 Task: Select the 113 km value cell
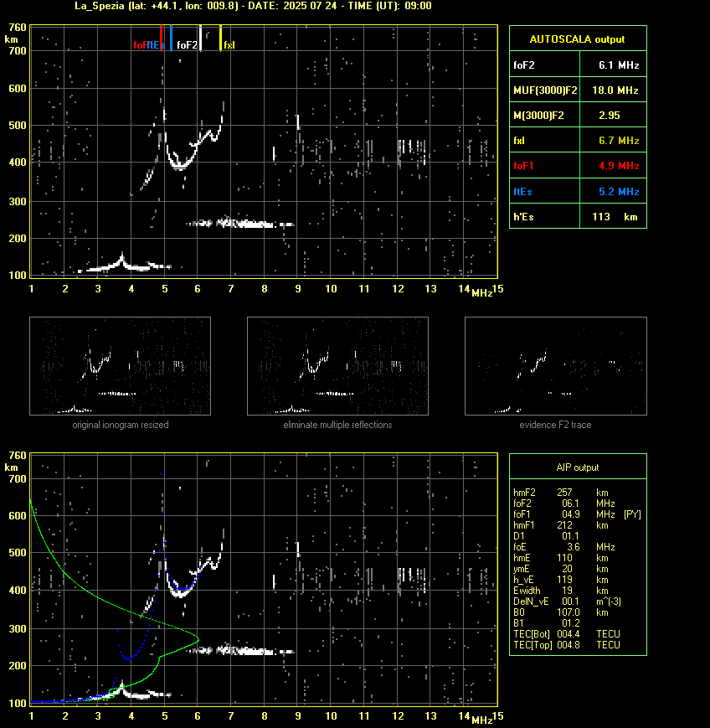click(613, 216)
